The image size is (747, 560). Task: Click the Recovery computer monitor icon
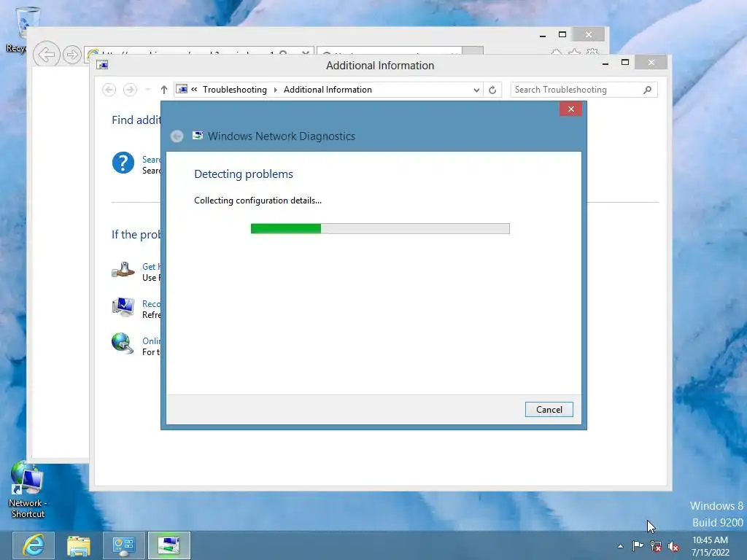point(123,307)
